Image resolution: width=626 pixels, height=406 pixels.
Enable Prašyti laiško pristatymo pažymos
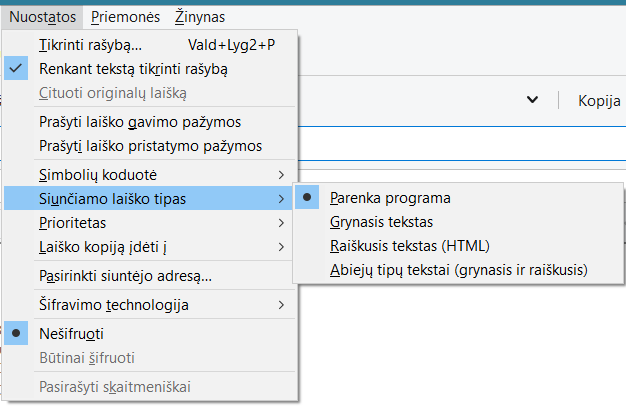click(150, 146)
